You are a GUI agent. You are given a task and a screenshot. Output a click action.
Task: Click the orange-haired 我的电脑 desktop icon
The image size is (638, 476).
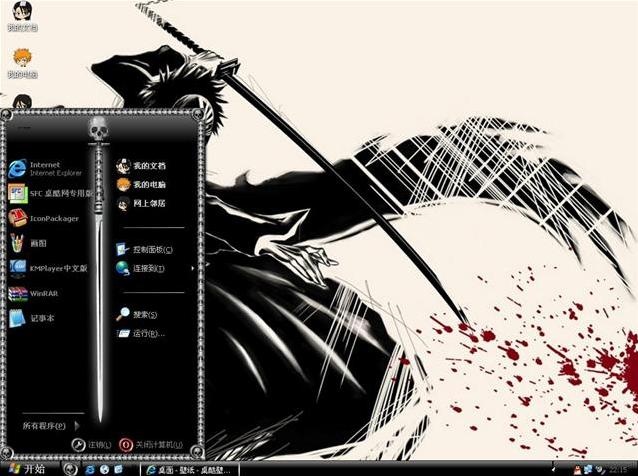point(22,63)
